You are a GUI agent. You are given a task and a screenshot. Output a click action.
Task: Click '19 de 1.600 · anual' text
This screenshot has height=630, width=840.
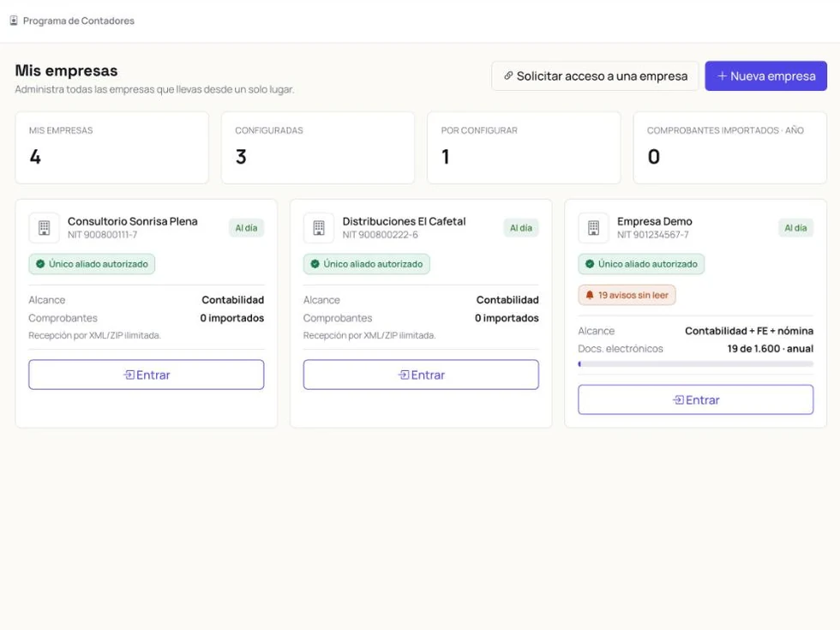(770, 349)
